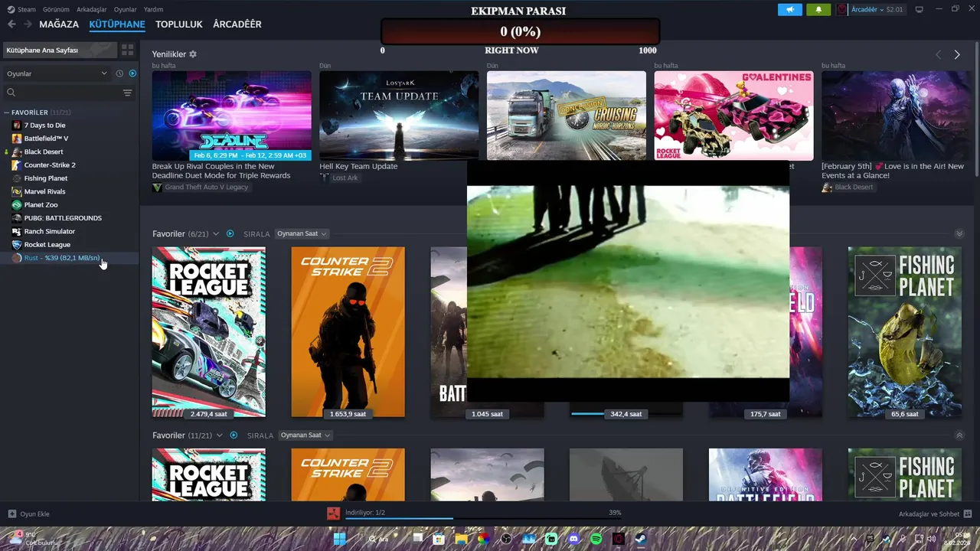This screenshot has width=980, height=551.
Task: Switch library to grid collections view icon
Action: [x=128, y=50]
